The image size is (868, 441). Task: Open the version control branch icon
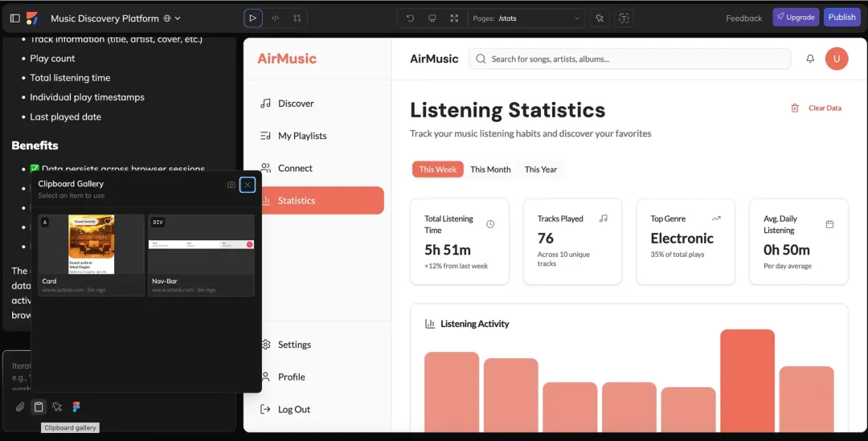coord(297,18)
